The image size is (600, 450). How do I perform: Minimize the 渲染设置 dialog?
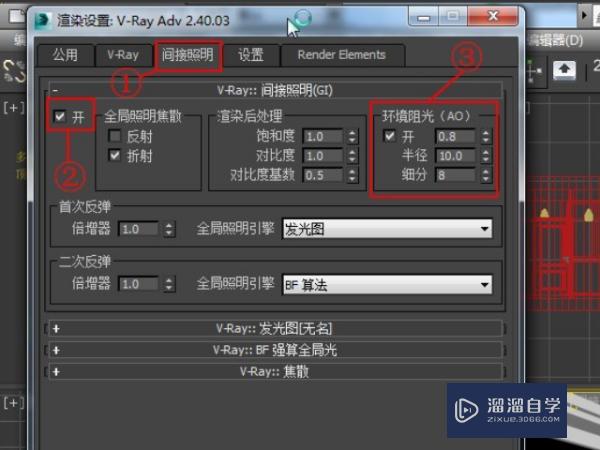click(423, 17)
